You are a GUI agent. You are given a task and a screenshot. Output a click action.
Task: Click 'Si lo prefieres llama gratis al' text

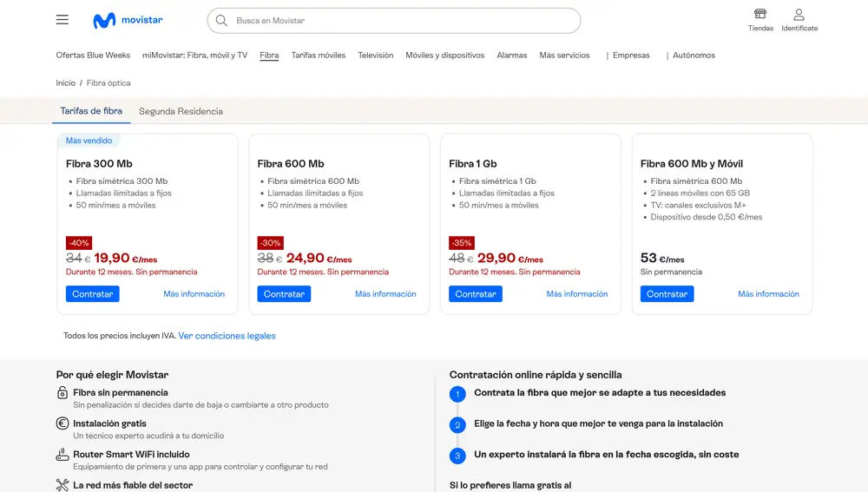510,485
